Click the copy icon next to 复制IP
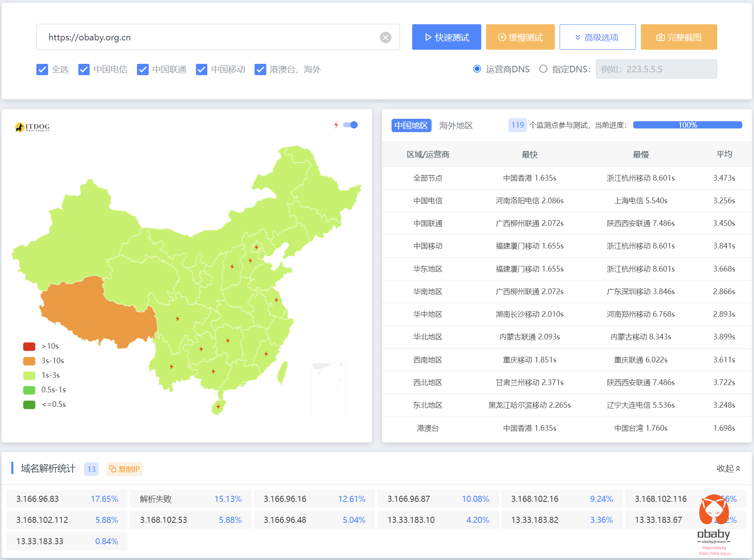Image resolution: width=754 pixels, height=560 pixels. tap(112, 469)
